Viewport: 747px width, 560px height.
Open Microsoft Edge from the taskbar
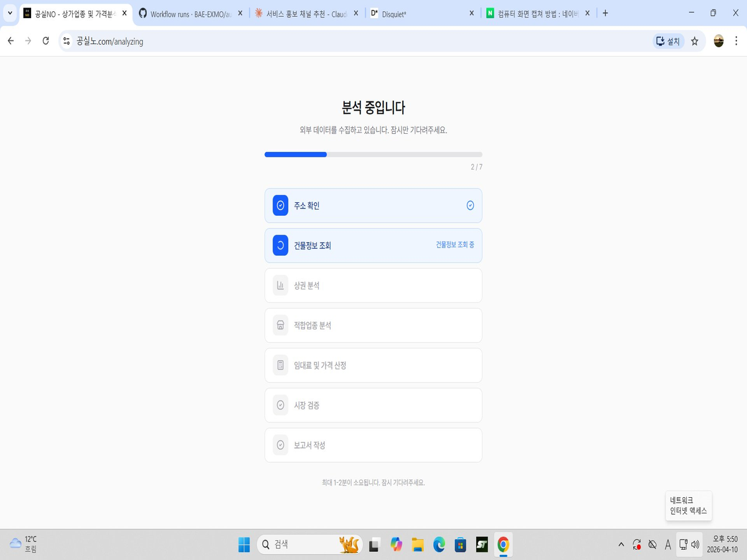tap(439, 544)
